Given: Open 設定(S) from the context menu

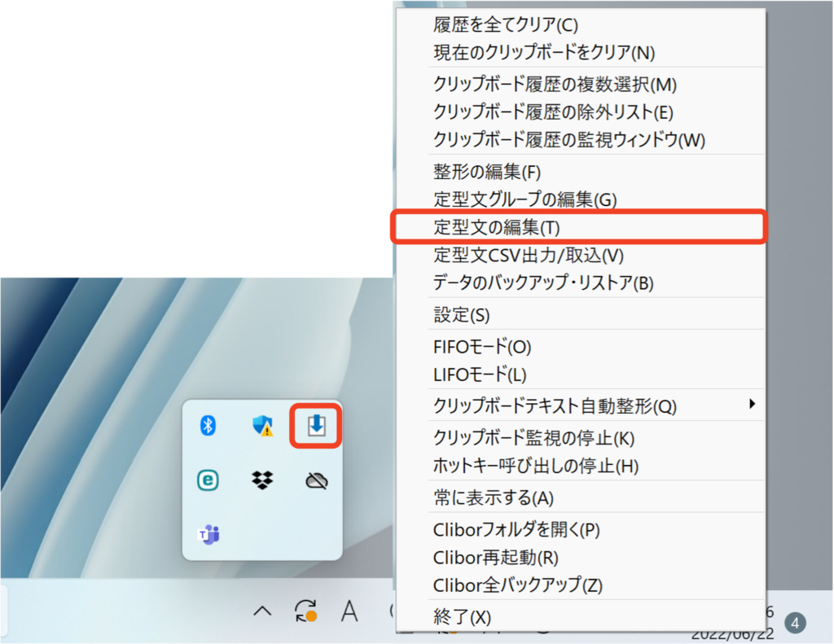Looking at the screenshot, I should (462, 314).
